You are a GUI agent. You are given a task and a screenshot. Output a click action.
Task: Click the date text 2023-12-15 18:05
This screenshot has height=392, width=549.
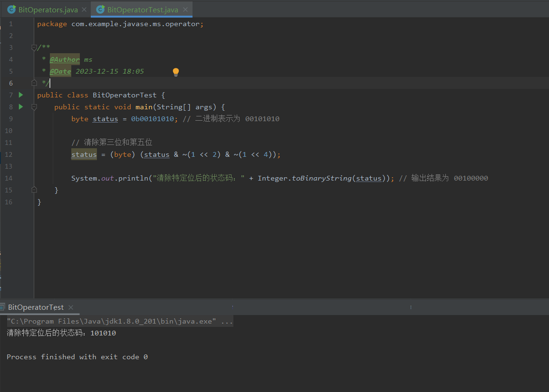point(110,71)
